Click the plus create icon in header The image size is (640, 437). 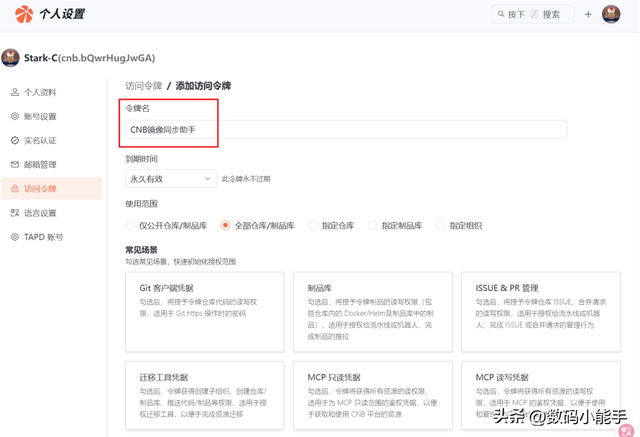(588, 14)
